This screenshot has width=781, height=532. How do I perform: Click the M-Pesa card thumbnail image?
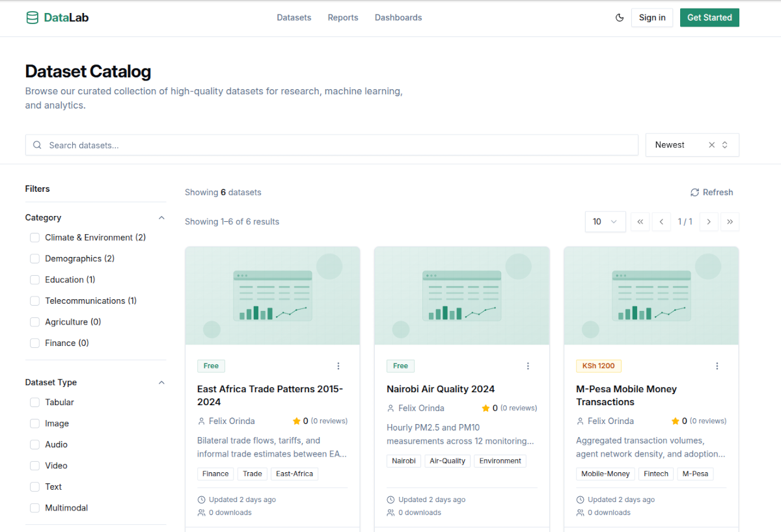(651, 296)
